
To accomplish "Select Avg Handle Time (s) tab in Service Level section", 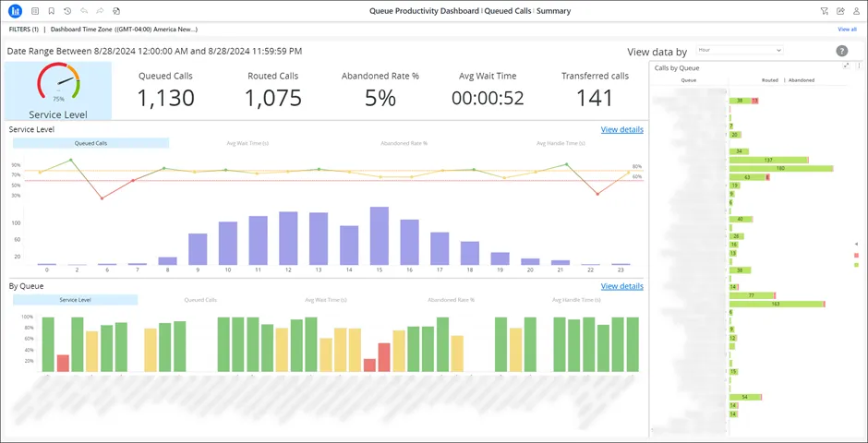I will (x=561, y=143).
